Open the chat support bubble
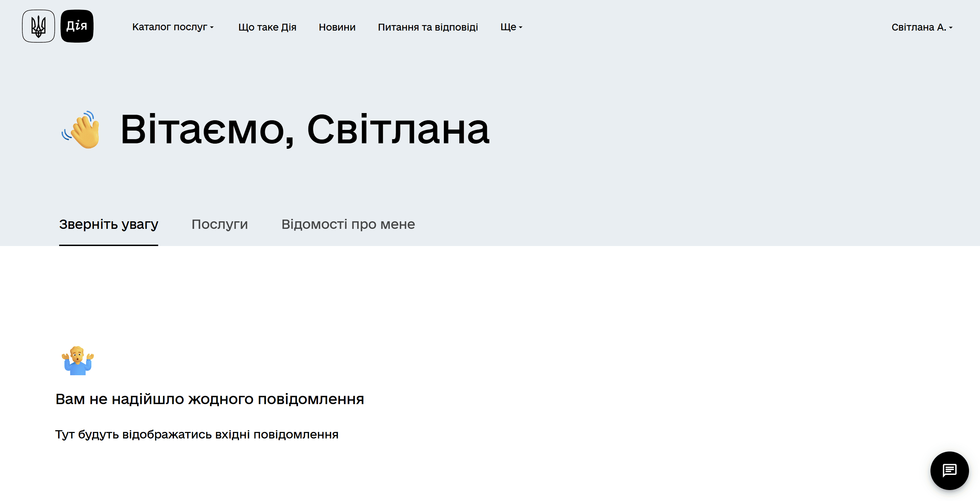 pyautogui.click(x=949, y=470)
